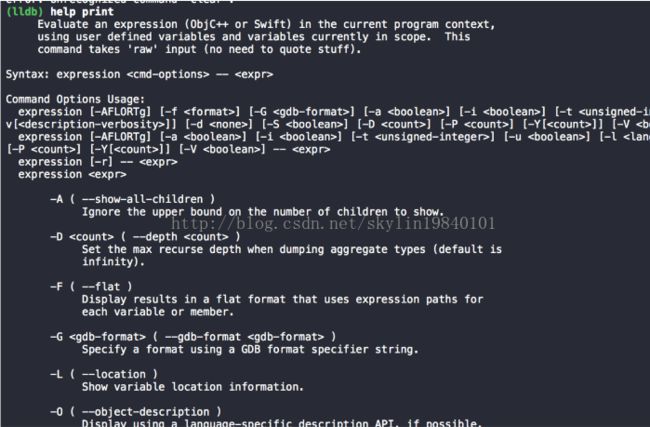Screen dimensions: 650x427
Task: Click the -G <gdb-format> option line
Action: (x=193, y=337)
